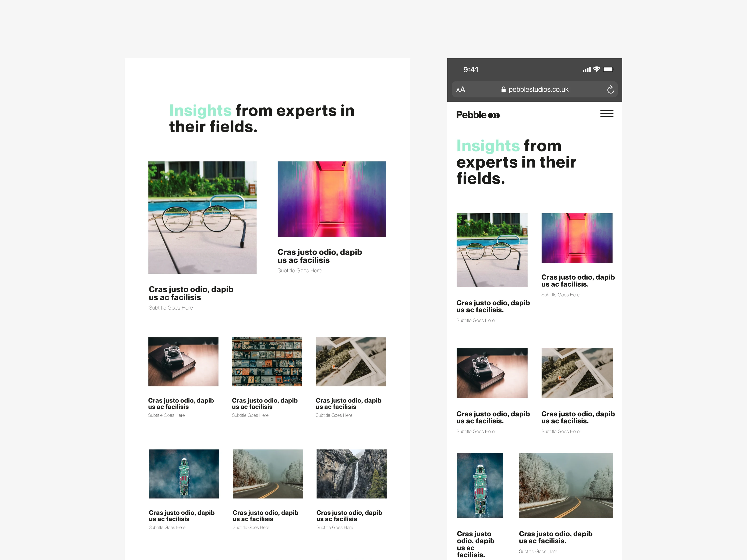Click the padlock icon beside the URL
Image resolution: width=747 pixels, height=560 pixels.
click(x=503, y=89)
